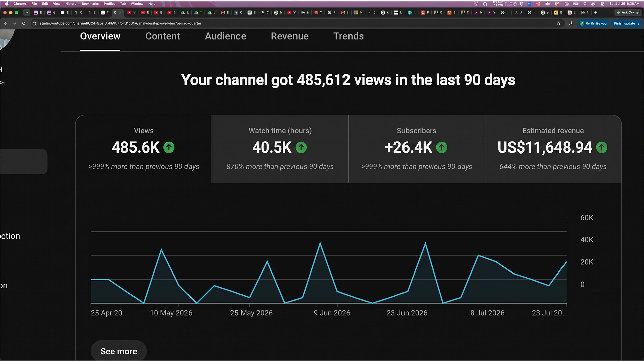Screen dimensions: 644x362
Task: Open macOS Spotlight search icon
Action: point(585,4)
